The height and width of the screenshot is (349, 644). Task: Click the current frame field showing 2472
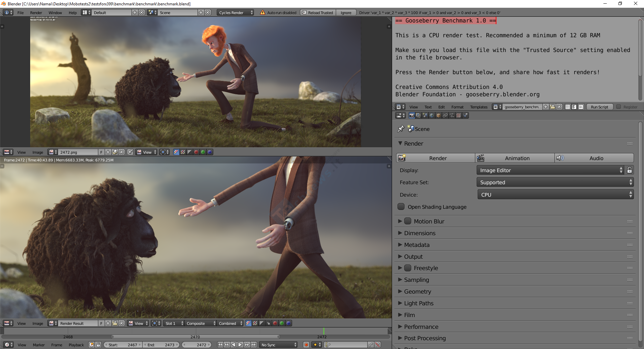point(197,345)
